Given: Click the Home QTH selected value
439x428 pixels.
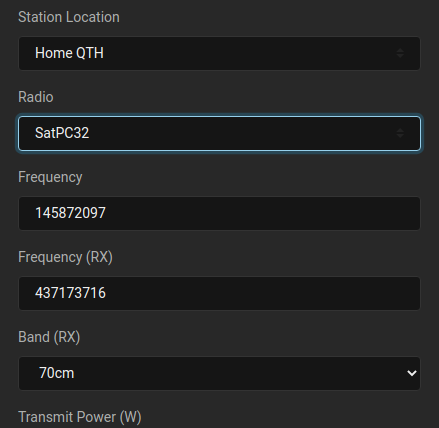Looking at the screenshot, I should pyautogui.click(x=69, y=53).
